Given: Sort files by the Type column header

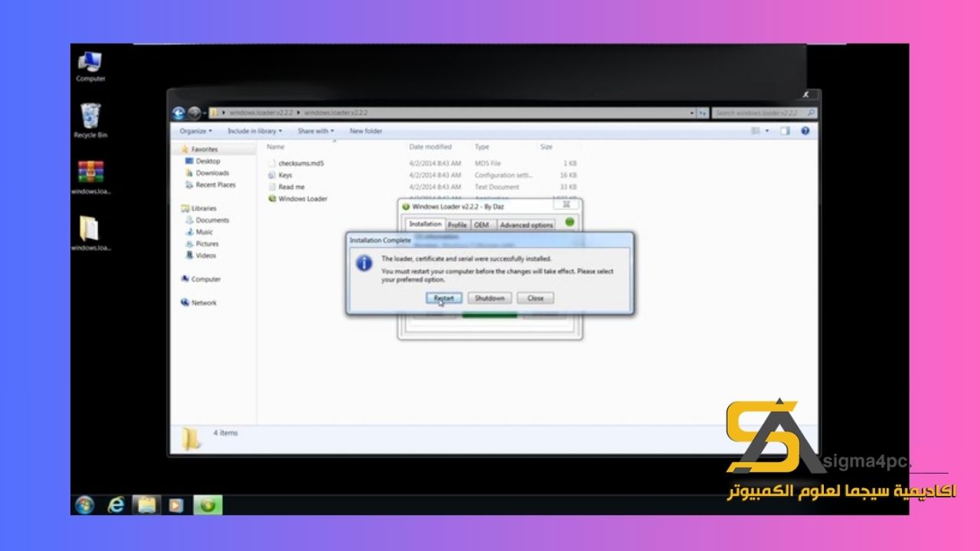Looking at the screenshot, I should click(x=482, y=146).
